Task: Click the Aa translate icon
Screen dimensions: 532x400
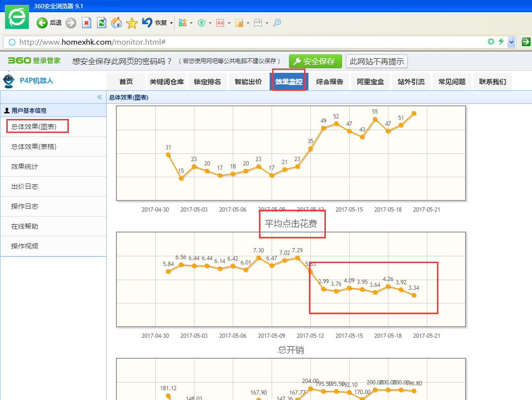Action: pyautogui.click(x=220, y=23)
